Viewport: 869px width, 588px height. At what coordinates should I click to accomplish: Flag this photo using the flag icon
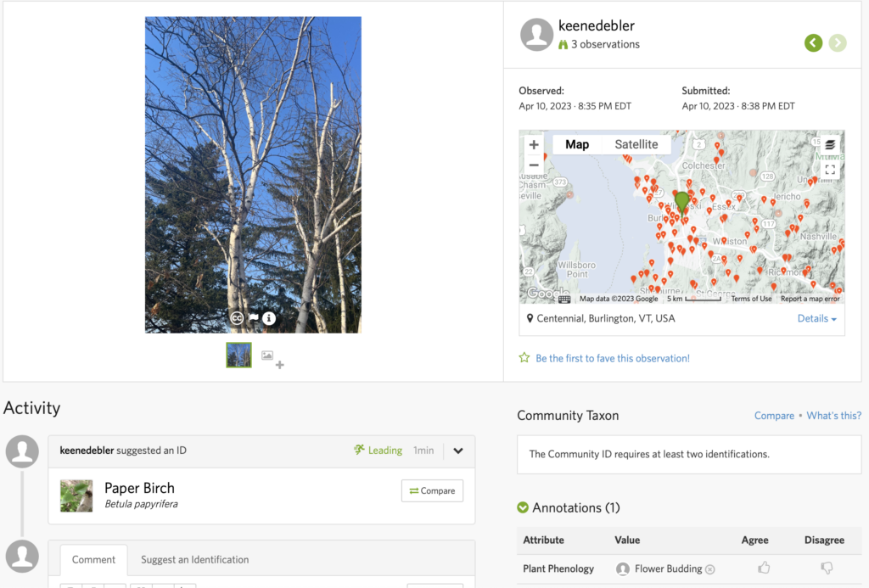[253, 318]
